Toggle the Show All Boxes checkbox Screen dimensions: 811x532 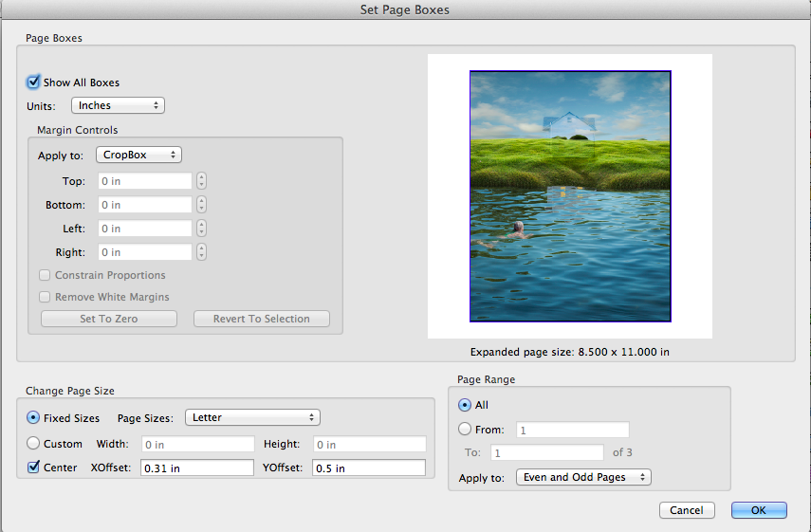33,83
